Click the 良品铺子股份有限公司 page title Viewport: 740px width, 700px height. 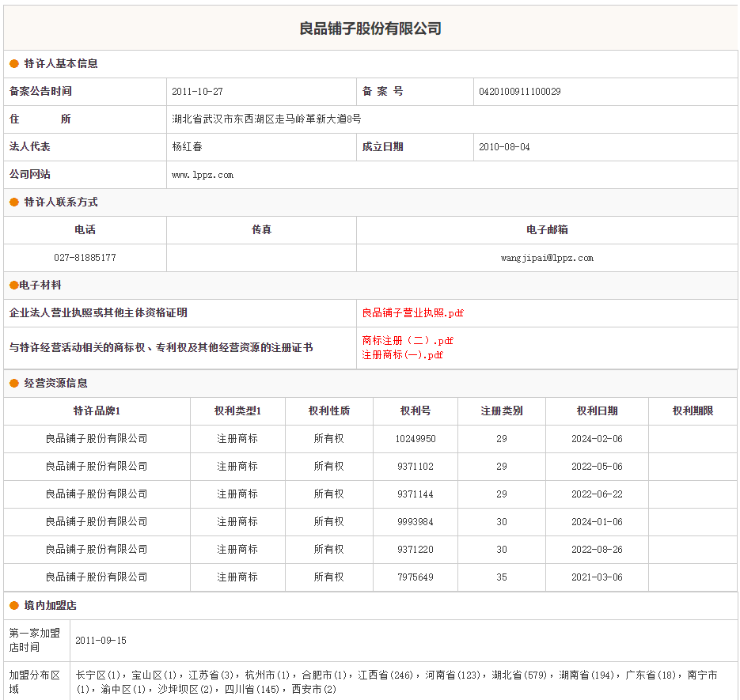pos(370,28)
